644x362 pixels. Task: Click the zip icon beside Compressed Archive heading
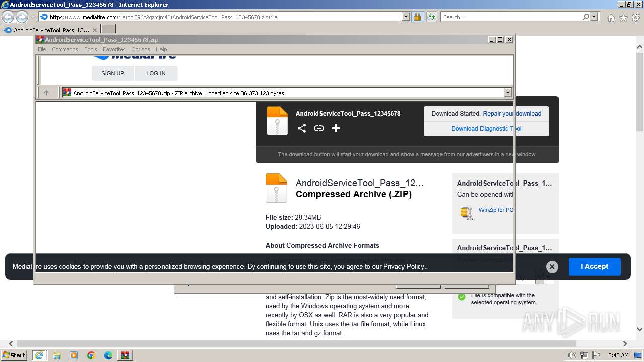tap(276, 188)
